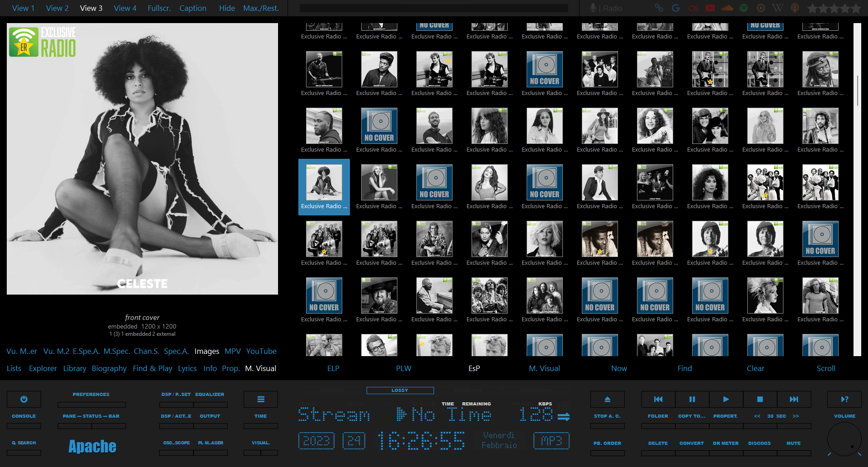The image size is (868, 467).
Task: Click the DISCOGS button
Action: (x=759, y=443)
